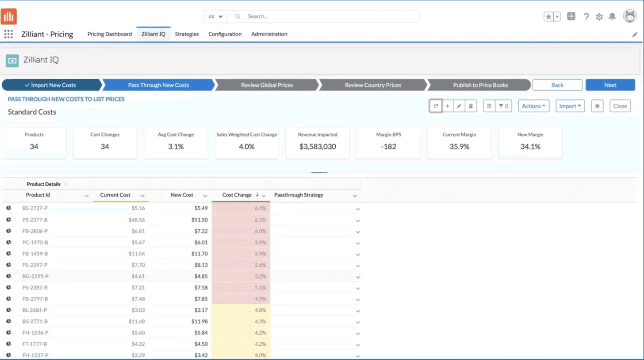Open the Cost Change column menu
The width and height of the screenshot is (644, 360).
coord(264,196)
